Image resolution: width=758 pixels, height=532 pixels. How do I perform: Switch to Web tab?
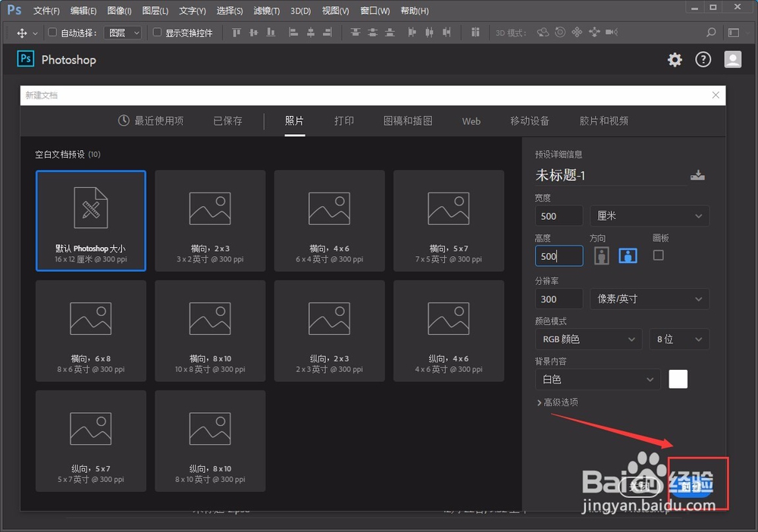[471, 121]
